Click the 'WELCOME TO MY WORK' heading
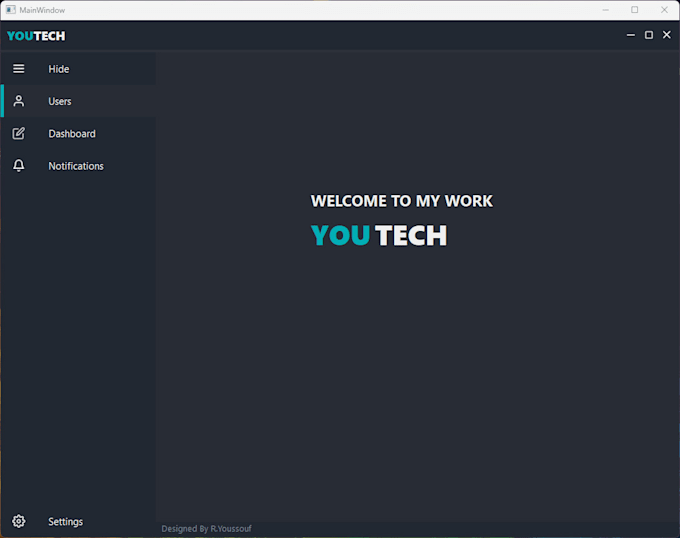680x538 pixels. [x=402, y=201]
